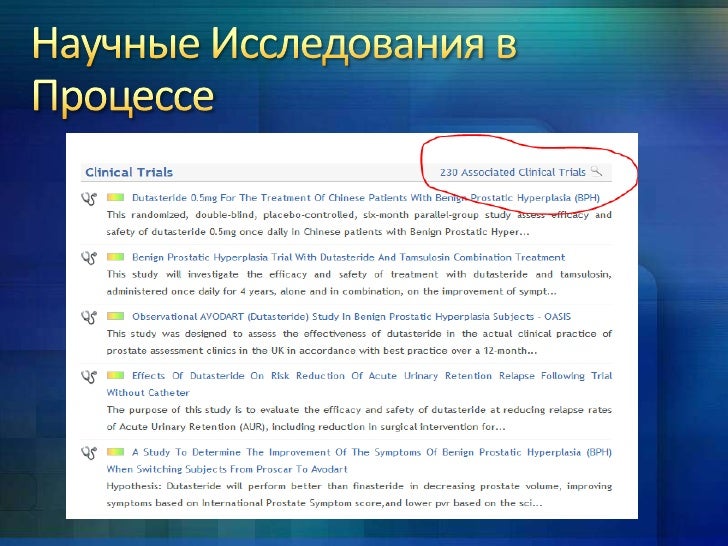Open the 230 Associated Clinical Trials link
The height and width of the screenshot is (546, 728).
513,172
